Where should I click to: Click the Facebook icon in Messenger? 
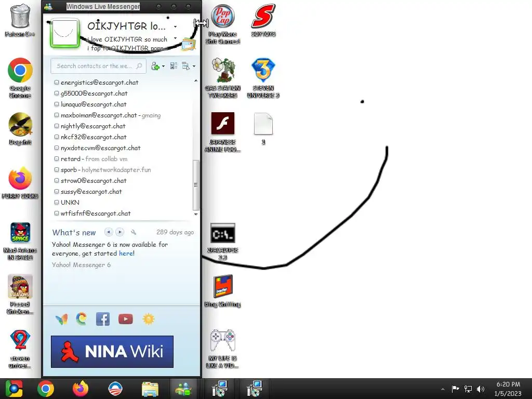coord(103,319)
